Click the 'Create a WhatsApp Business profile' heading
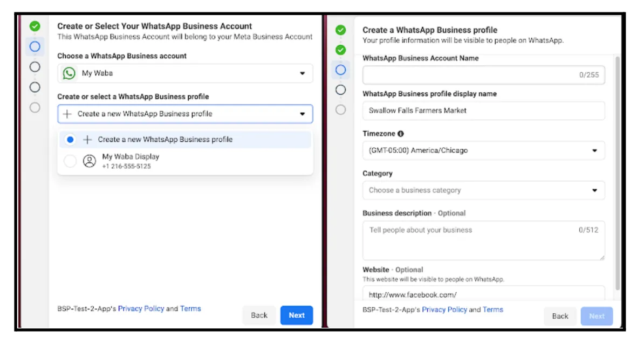The image size is (644, 345). point(430,30)
